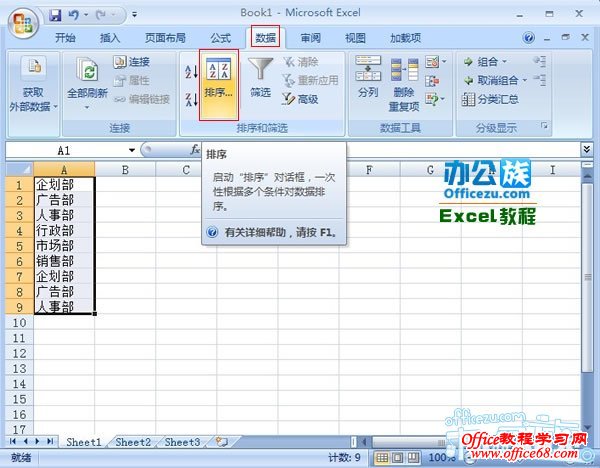Viewport: 600px width, 468px height.
Task: Click the insert worksheet tab icon
Action: [x=222, y=442]
